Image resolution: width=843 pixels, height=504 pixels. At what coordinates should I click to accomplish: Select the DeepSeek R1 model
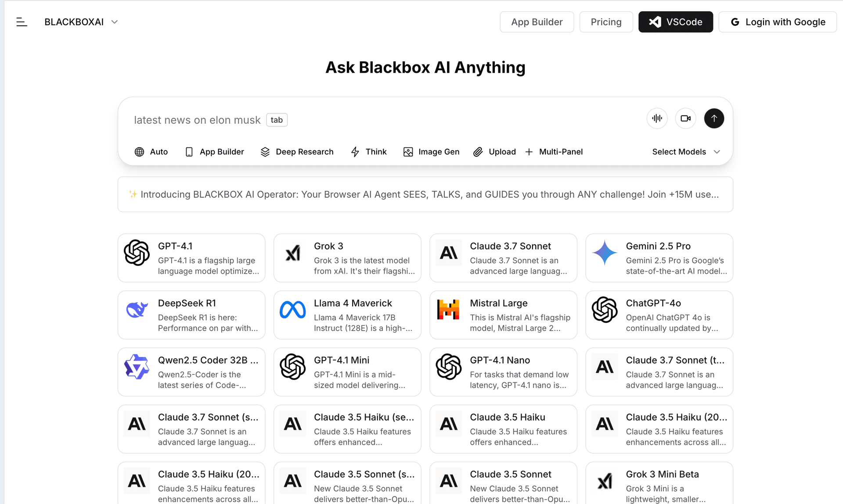point(191,315)
